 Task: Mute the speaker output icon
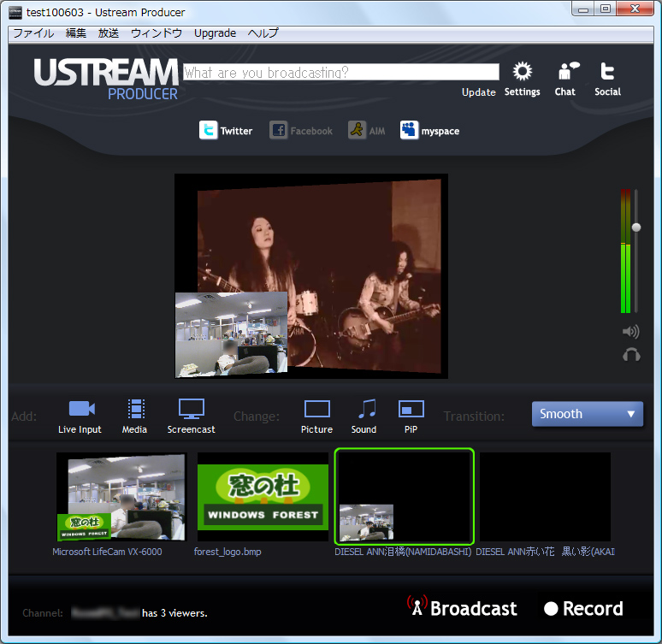coord(630,332)
